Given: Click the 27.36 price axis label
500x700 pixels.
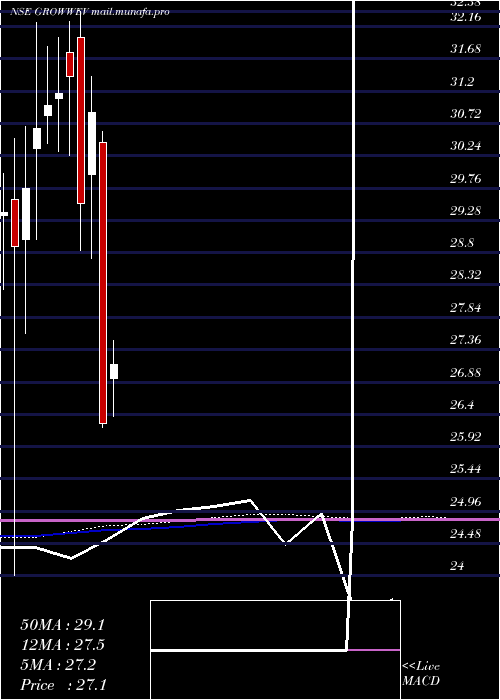Looking at the screenshot, I should (x=466, y=340).
